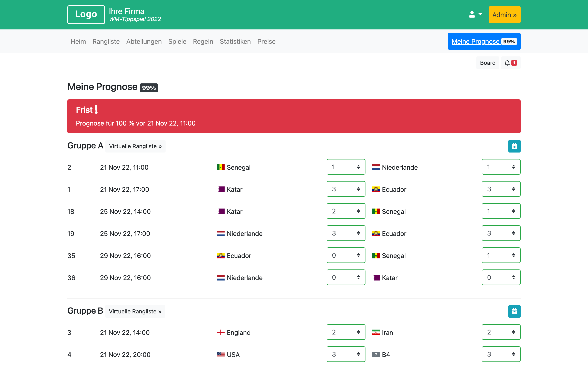588x368 pixels.
Task: Open Katar score dropdown in match 18
Action: click(x=346, y=211)
